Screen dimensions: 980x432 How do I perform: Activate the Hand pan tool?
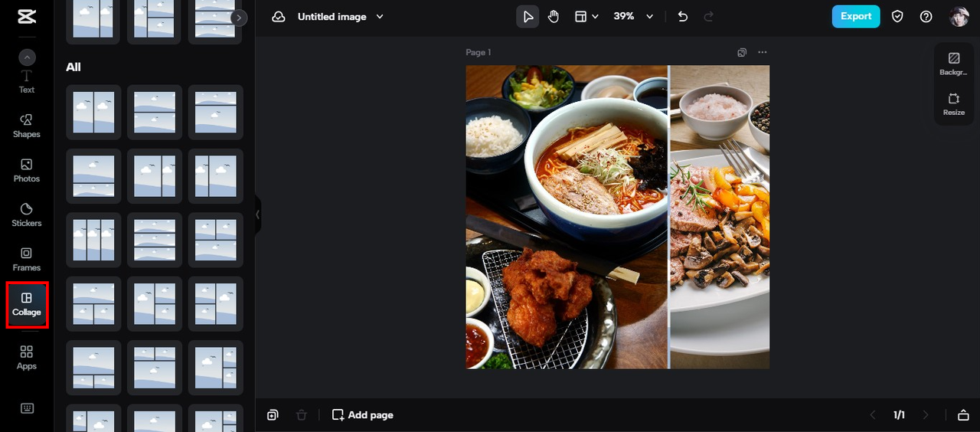point(554,17)
